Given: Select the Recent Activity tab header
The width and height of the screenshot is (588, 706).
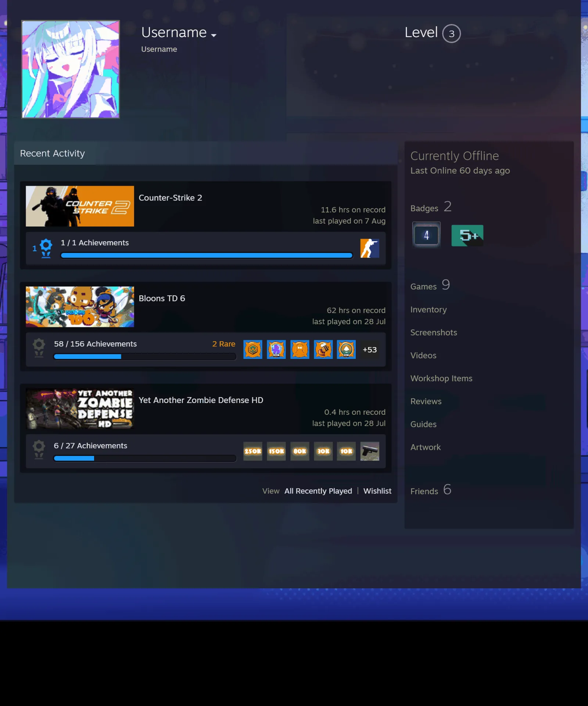Looking at the screenshot, I should coord(53,153).
